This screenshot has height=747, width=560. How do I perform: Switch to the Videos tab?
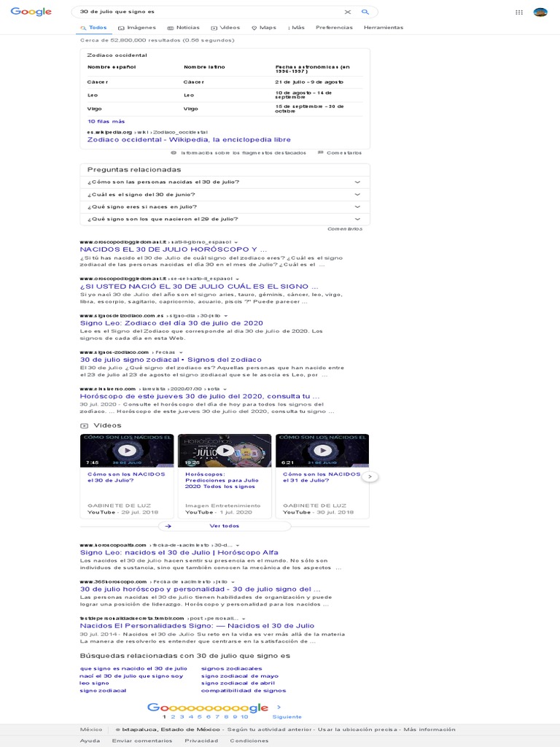coord(225,28)
